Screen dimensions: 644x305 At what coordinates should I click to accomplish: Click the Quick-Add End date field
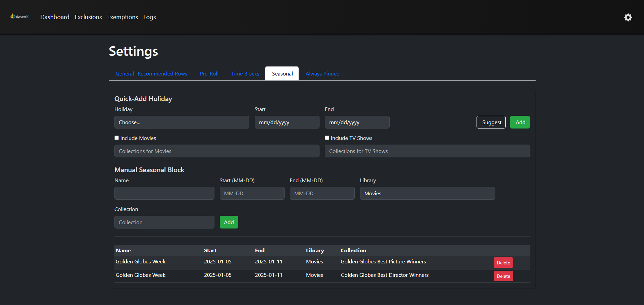357,122
